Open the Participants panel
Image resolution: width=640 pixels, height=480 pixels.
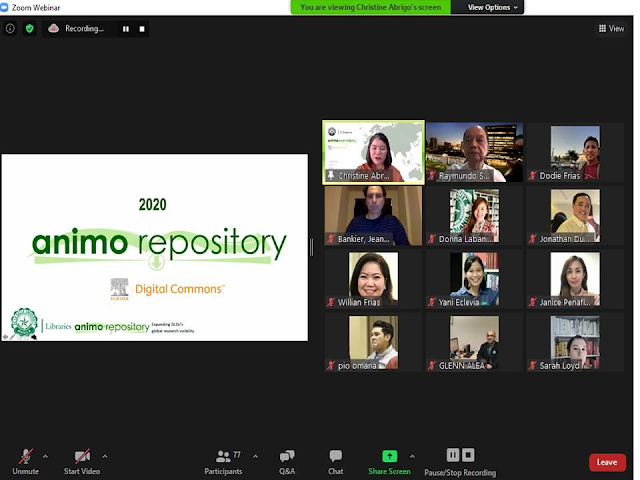[x=223, y=461]
